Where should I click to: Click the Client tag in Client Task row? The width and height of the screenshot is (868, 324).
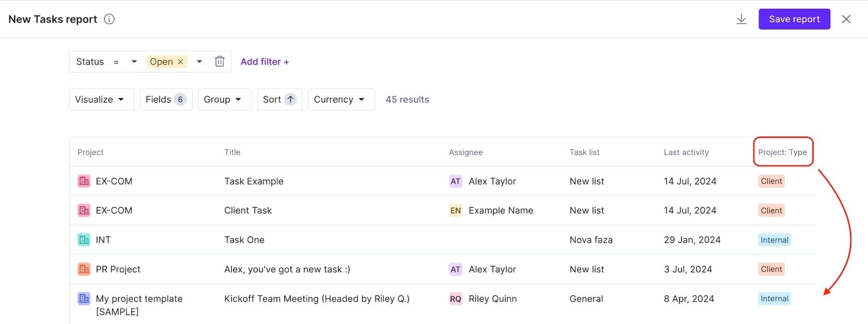click(771, 210)
